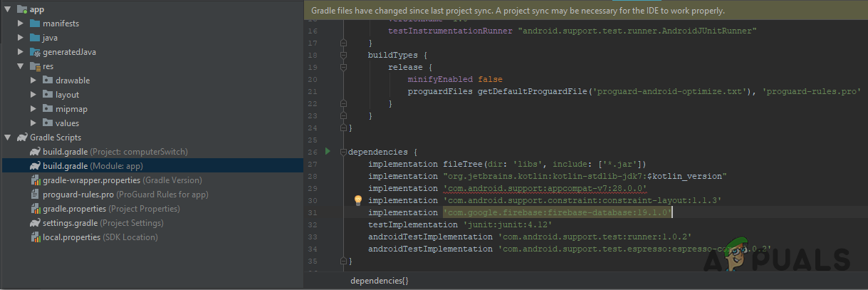This screenshot has width=868, height=290.
Task: Click the Gradle Scripts elephant icon
Action: (22, 138)
